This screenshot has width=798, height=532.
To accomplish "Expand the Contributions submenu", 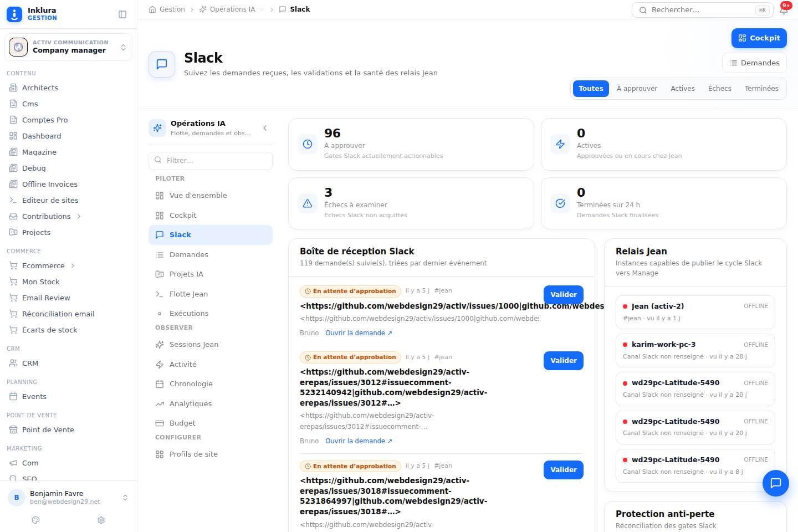I will tap(79, 216).
